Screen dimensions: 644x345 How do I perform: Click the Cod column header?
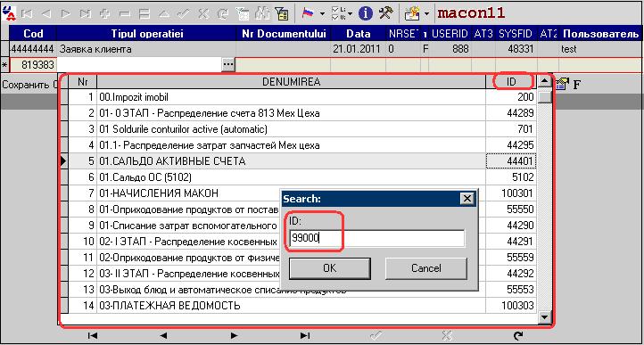click(x=33, y=33)
